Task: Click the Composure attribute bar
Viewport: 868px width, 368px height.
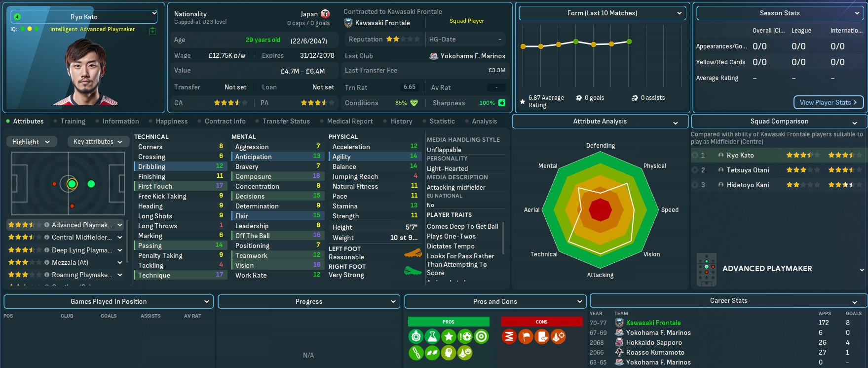Action: click(277, 176)
